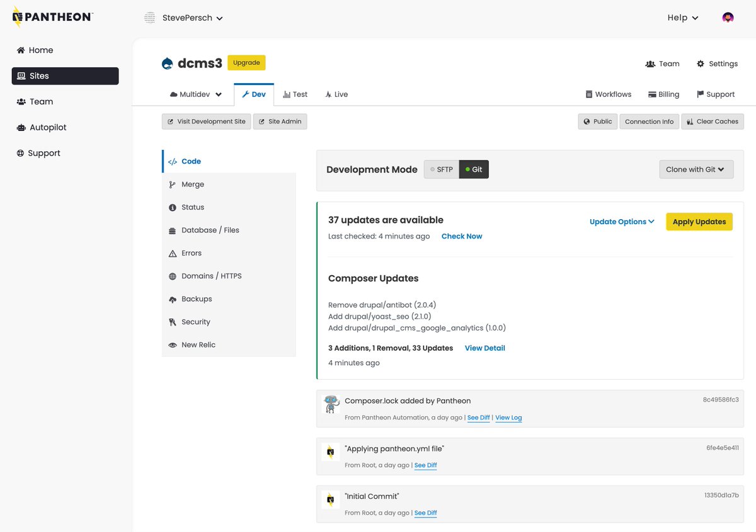This screenshot has height=532, width=756.
Task: Click the 37 updates are available heading
Action: point(386,220)
